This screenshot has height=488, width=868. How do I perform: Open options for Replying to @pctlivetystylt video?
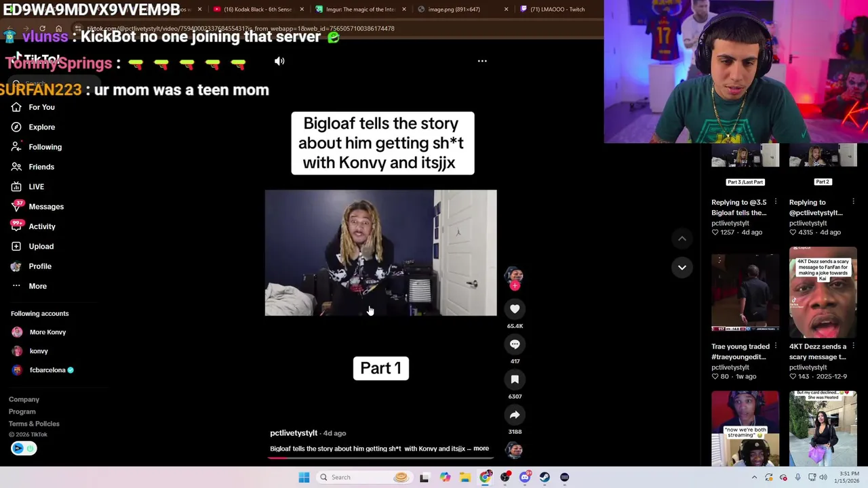853,202
